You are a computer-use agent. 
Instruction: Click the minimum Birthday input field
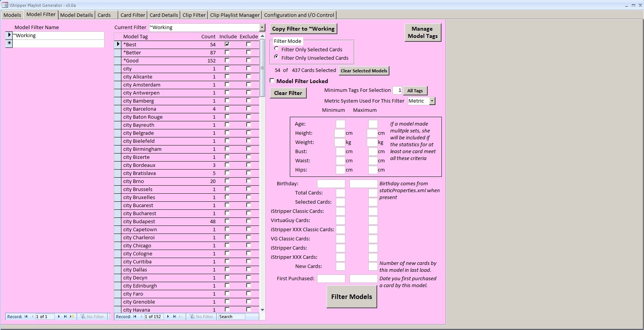click(x=331, y=184)
